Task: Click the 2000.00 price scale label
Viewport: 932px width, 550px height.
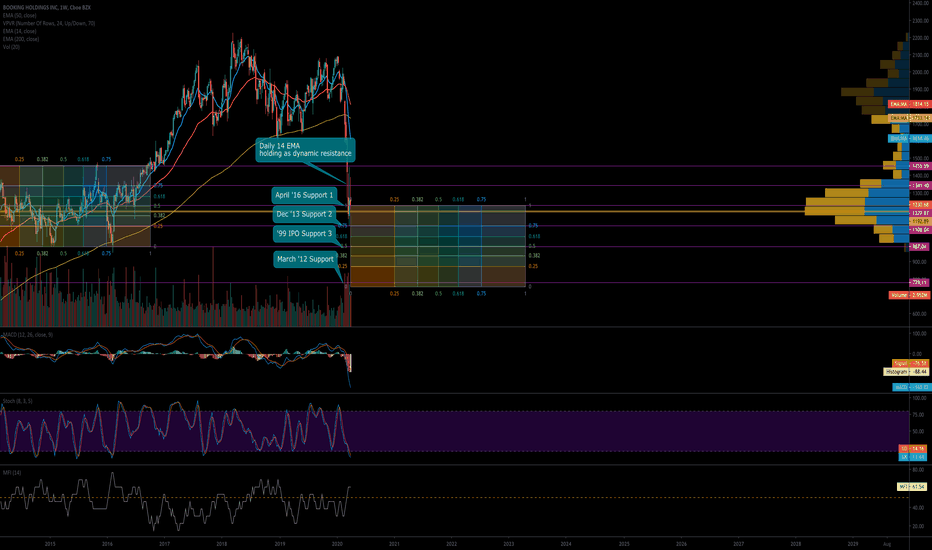Action: [920, 72]
